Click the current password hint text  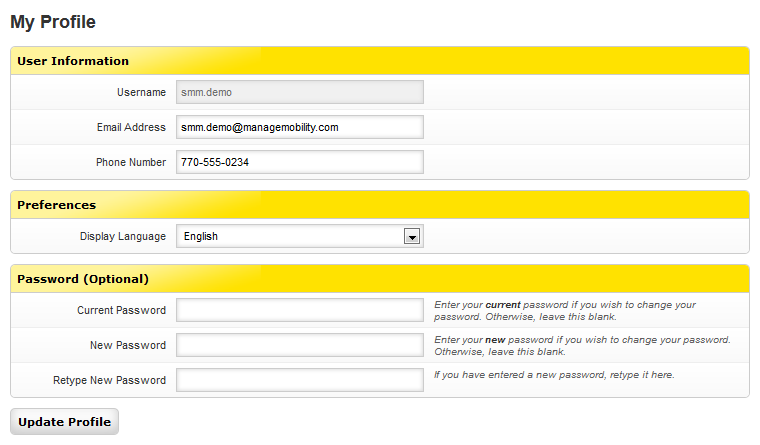(x=564, y=310)
